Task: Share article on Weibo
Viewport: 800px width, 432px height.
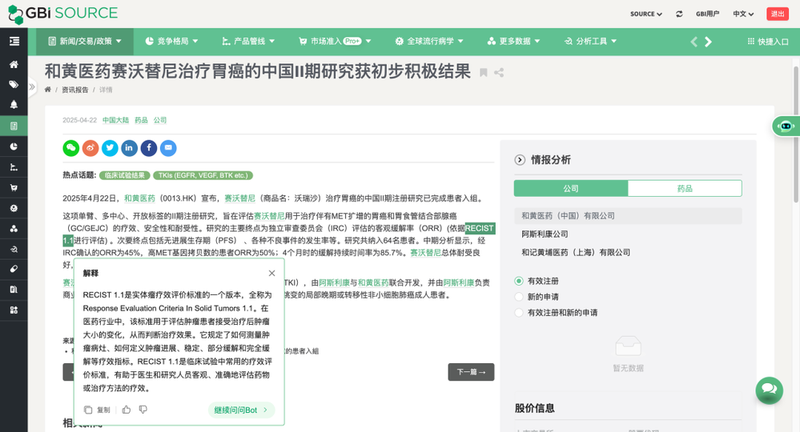Action: click(90, 148)
